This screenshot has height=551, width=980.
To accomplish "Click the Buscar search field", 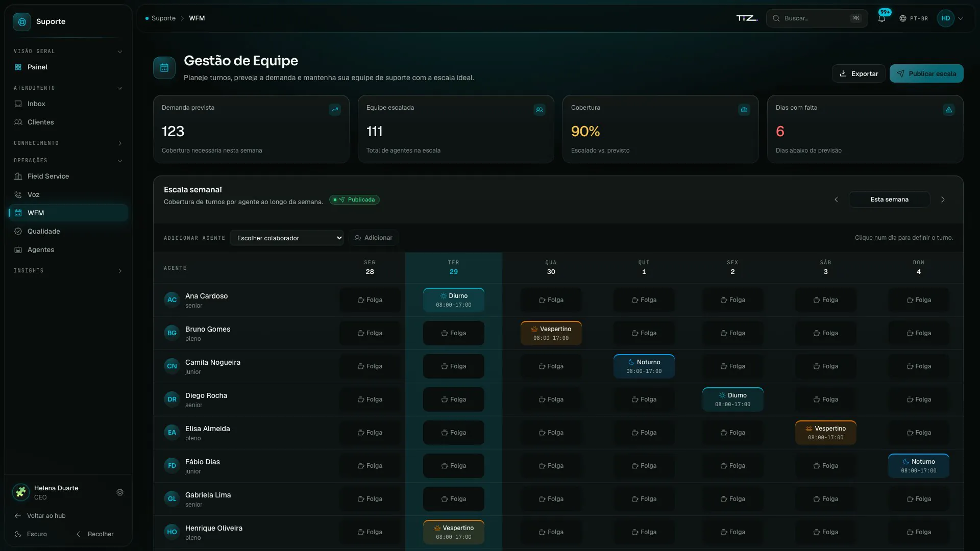I will [x=817, y=18].
